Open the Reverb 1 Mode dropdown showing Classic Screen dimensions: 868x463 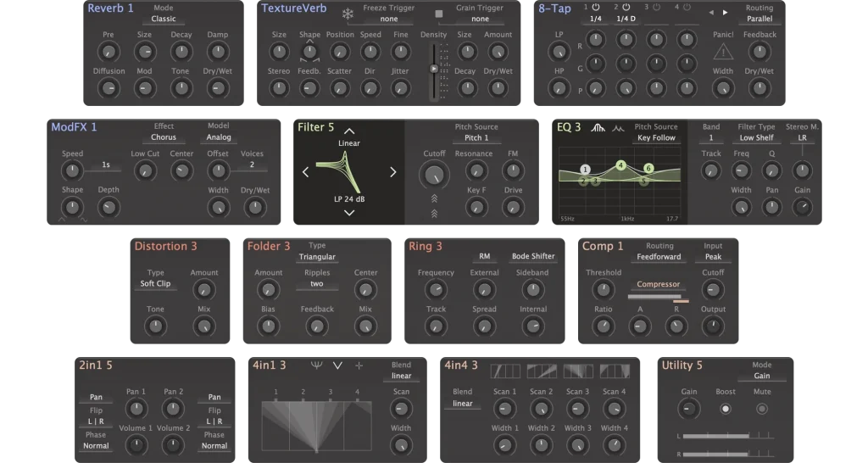coord(164,18)
